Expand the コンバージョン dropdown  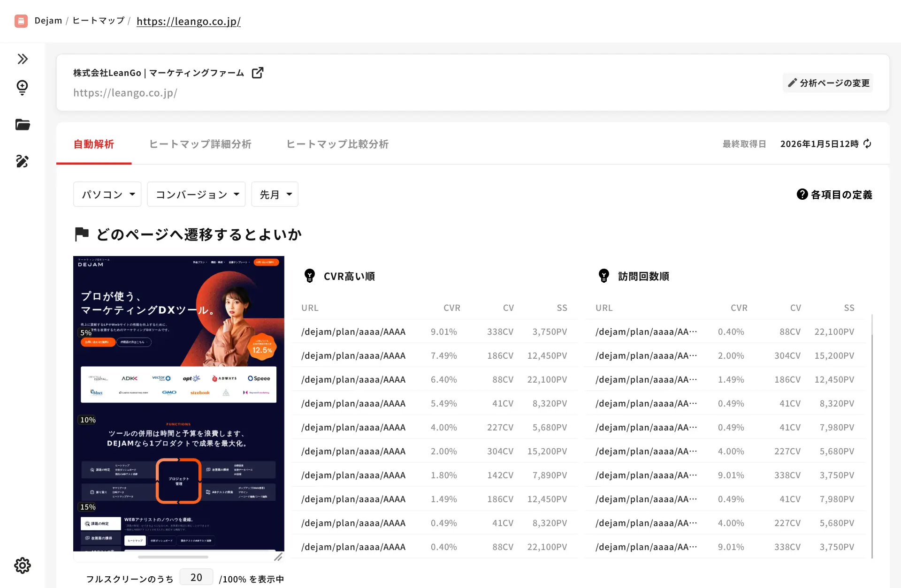[x=196, y=194]
